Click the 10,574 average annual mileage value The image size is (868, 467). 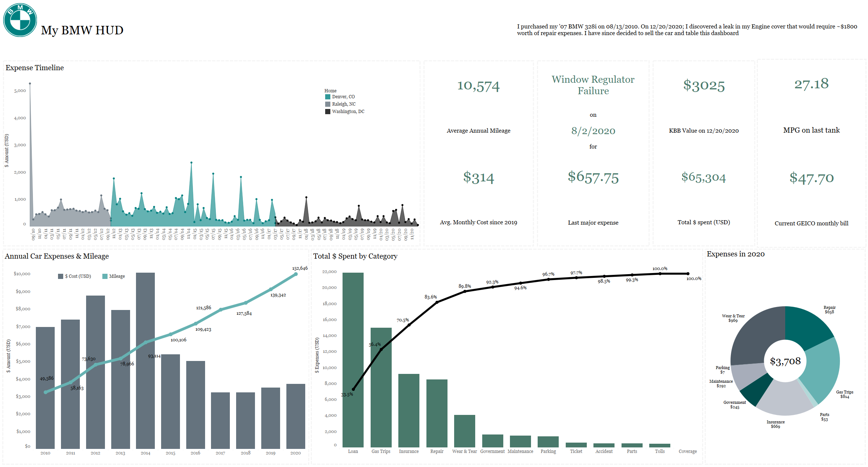tap(478, 86)
